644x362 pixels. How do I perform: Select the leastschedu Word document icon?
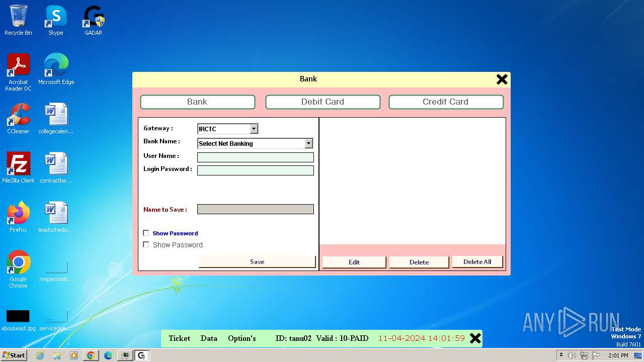point(56,217)
